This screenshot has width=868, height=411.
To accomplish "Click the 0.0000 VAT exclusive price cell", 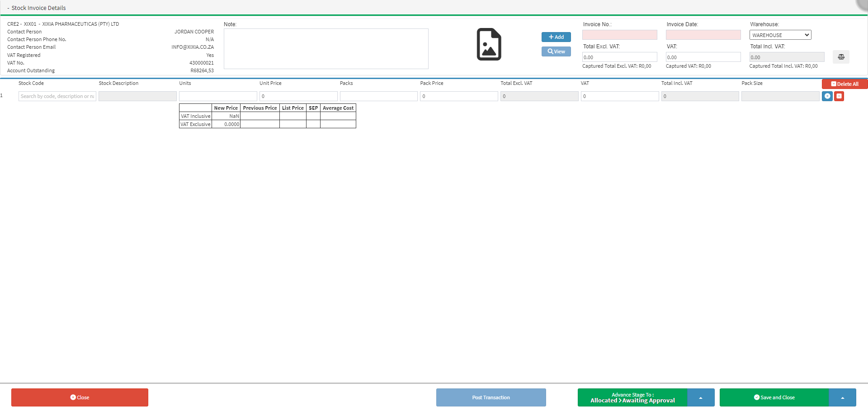I will tap(226, 124).
